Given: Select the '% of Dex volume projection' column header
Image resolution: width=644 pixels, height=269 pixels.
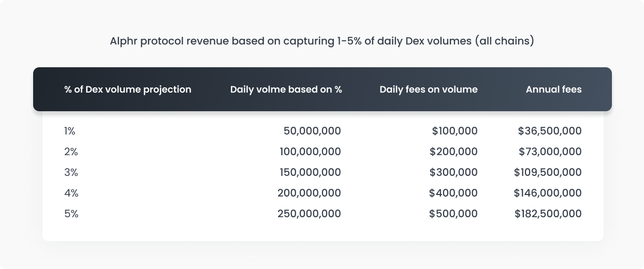Looking at the screenshot, I should click(x=128, y=89).
